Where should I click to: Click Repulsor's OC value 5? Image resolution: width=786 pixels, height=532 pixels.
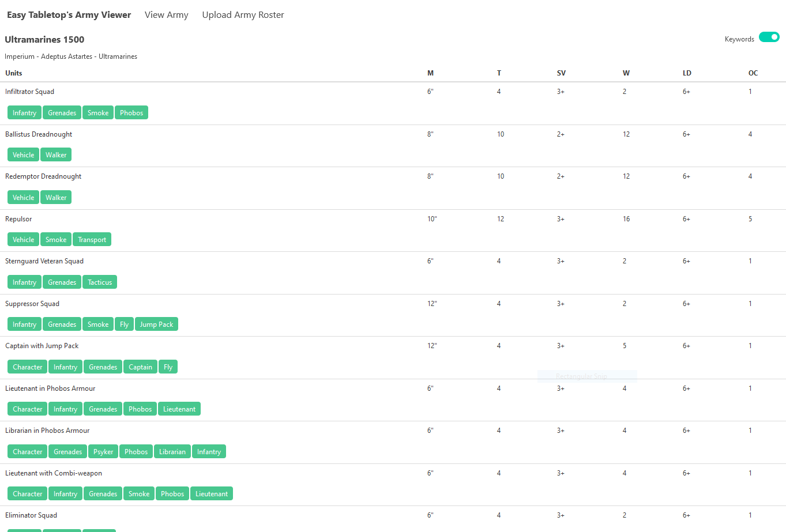click(x=750, y=219)
